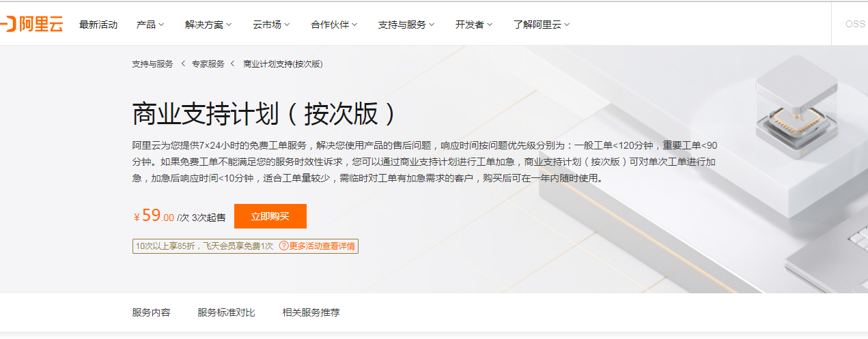Go to 支持与服务 in the breadcrumb
This screenshot has height=339, width=868.
[x=152, y=64]
